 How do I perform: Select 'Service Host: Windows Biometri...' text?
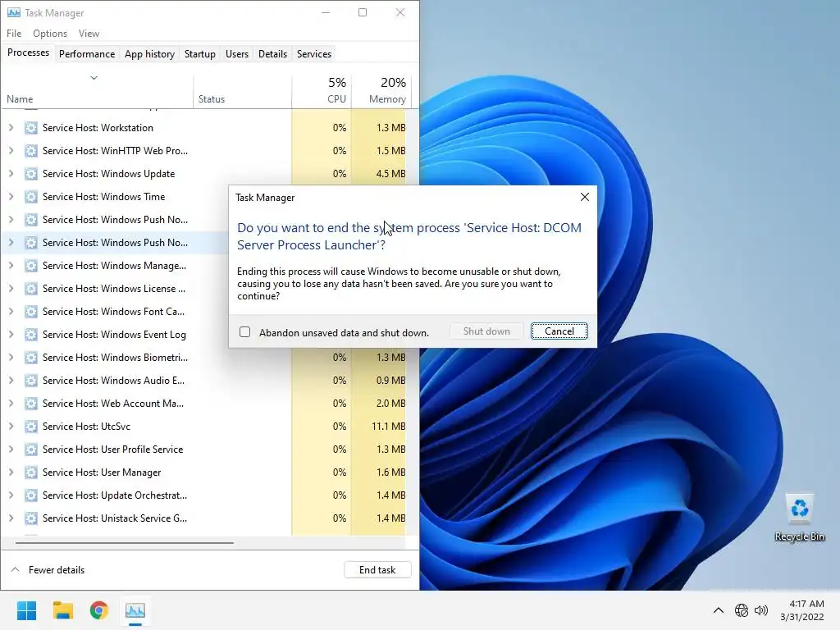point(115,358)
